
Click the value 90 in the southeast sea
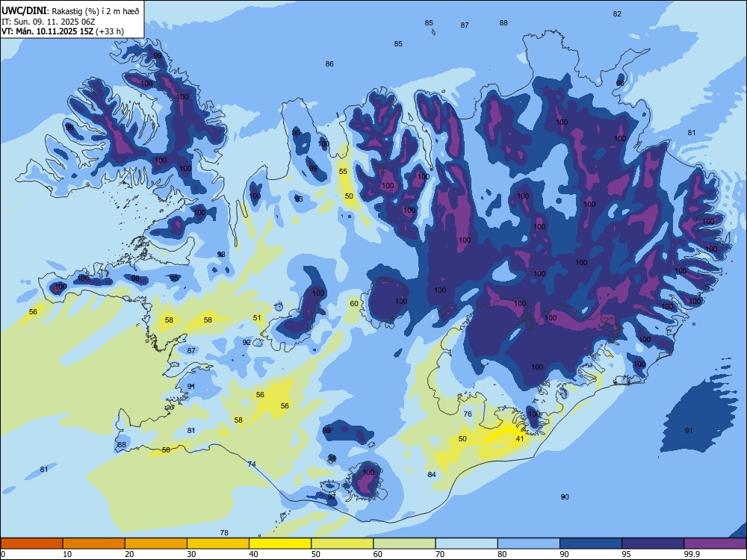tap(565, 497)
